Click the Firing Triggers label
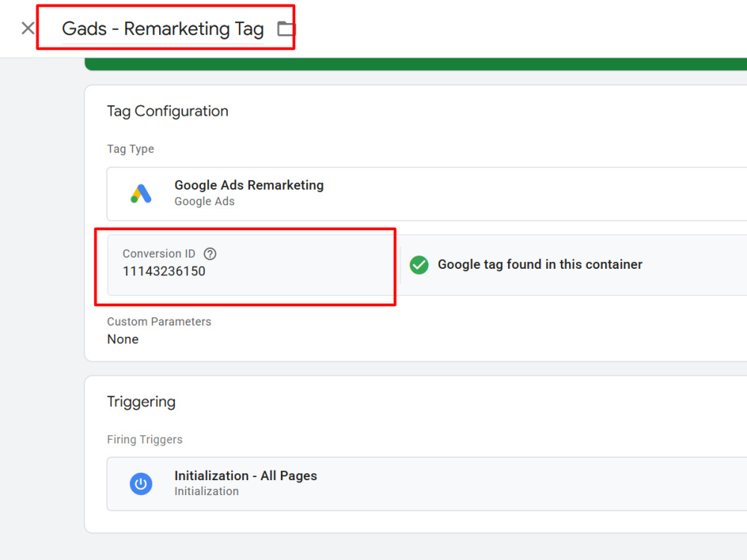 [x=145, y=440]
